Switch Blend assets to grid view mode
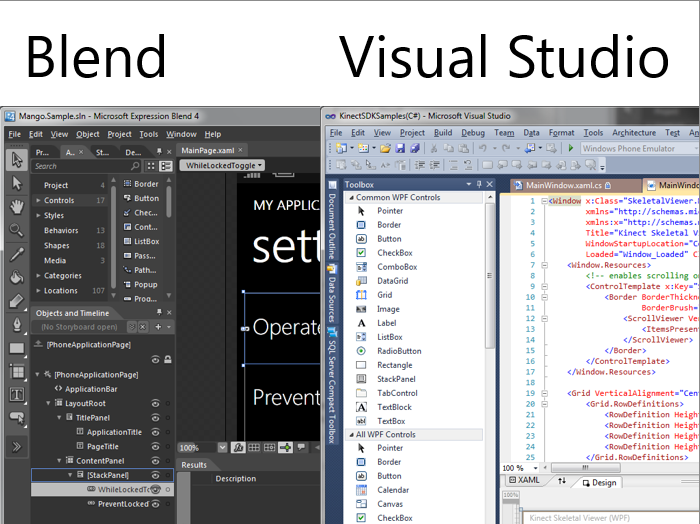 click(x=151, y=166)
